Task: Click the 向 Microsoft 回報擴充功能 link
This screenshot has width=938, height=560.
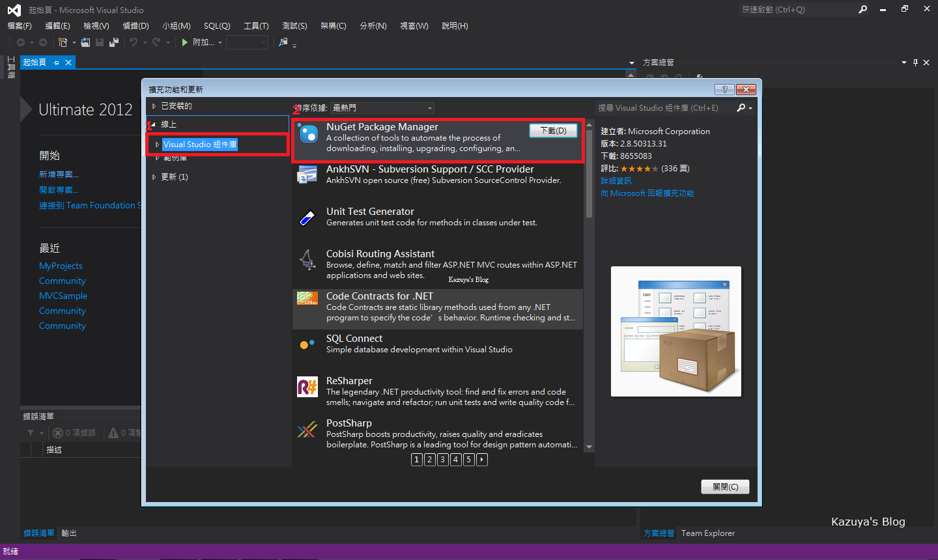Action: coord(647,193)
